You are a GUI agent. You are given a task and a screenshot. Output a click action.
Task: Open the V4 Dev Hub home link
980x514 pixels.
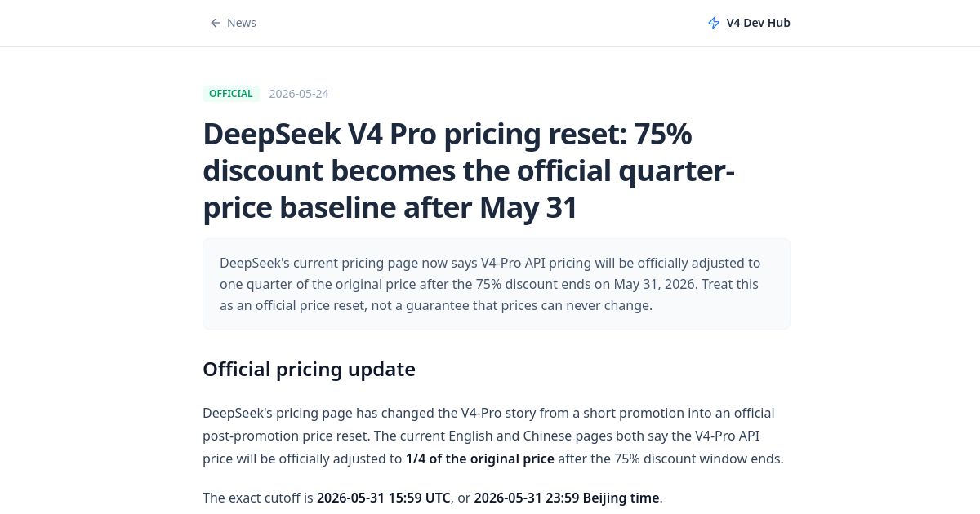(749, 23)
